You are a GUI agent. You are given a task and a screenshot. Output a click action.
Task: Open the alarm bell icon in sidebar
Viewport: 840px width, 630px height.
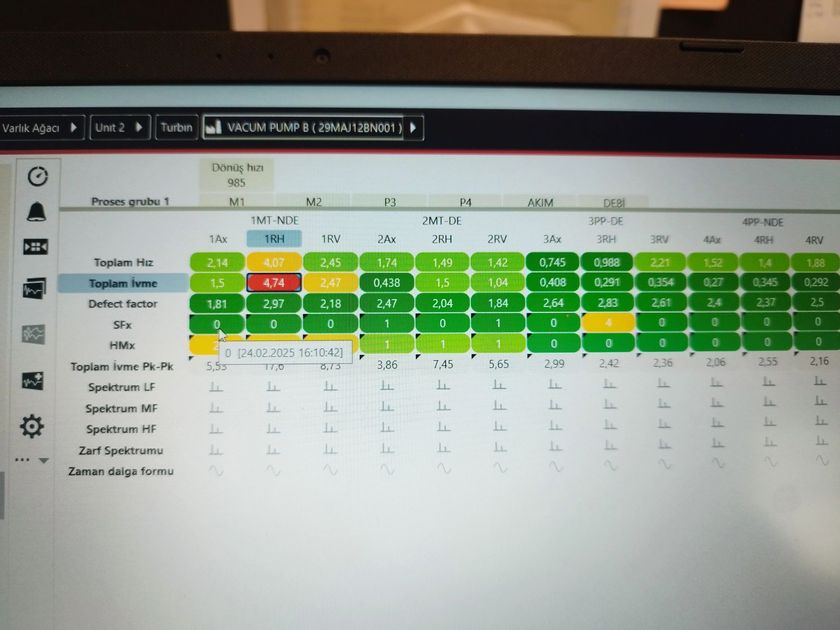[x=37, y=212]
